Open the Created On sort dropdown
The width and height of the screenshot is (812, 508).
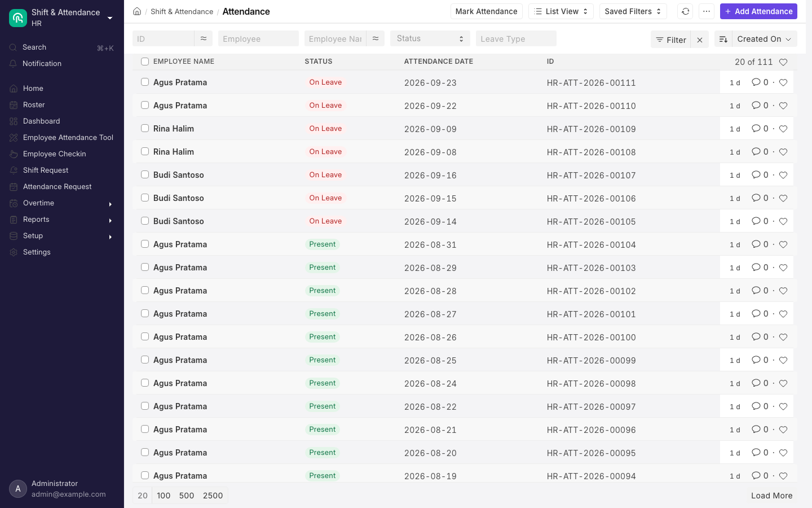(764, 39)
